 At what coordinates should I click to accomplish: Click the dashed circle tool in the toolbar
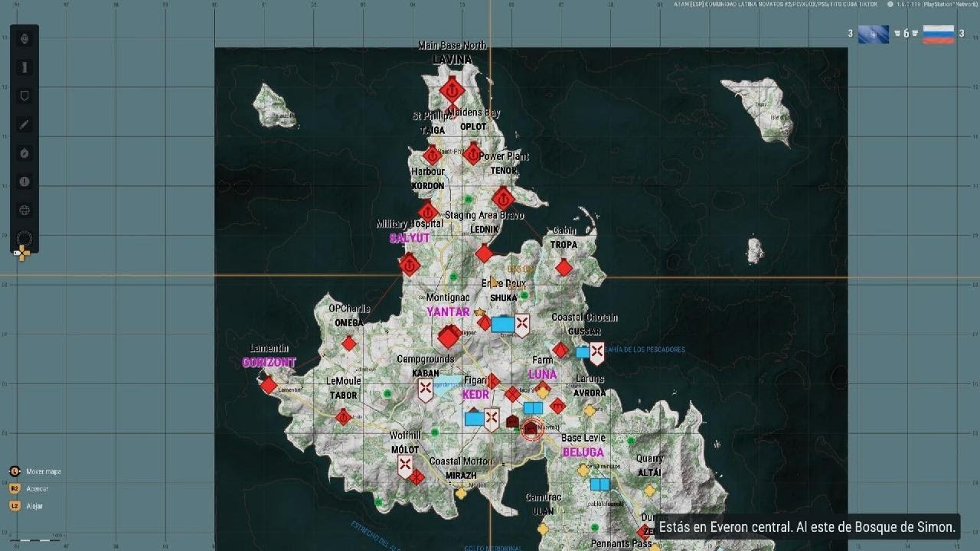[x=24, y=238]
